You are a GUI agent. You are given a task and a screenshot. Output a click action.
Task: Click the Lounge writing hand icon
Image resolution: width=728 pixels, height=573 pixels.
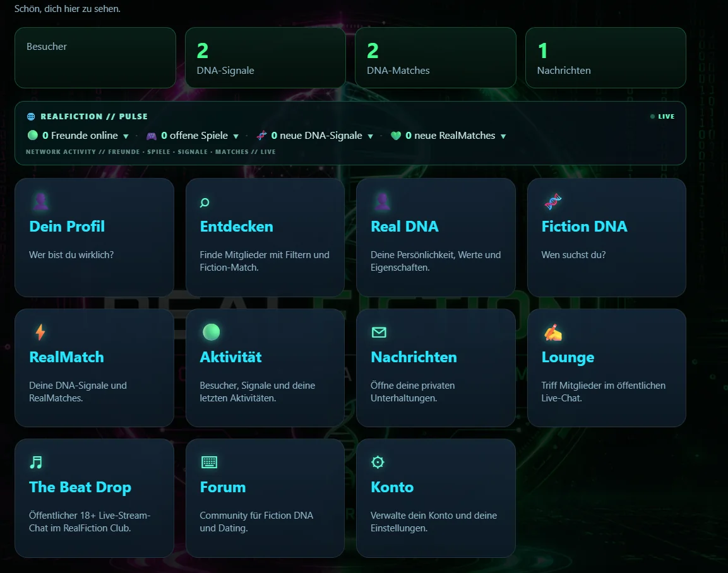[552, 332]
